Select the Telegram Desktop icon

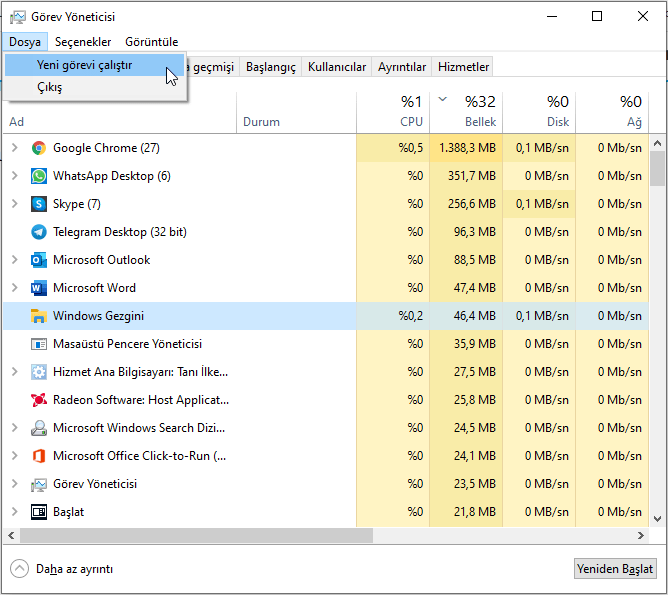pyautogui.click(x=39, y=232)
